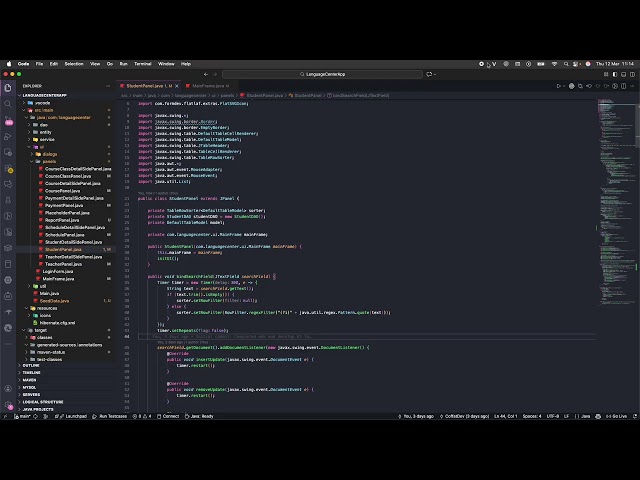Click Explorer panel more actions ellipsis
Viewport: 640px width, 480px height.
coord(108,86)
